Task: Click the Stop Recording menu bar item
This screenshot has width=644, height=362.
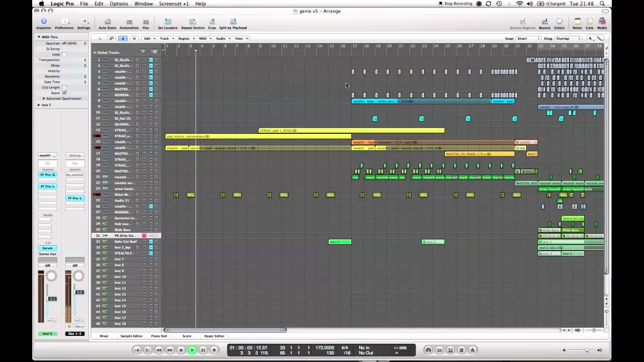Action: click(x=455, y=4)
